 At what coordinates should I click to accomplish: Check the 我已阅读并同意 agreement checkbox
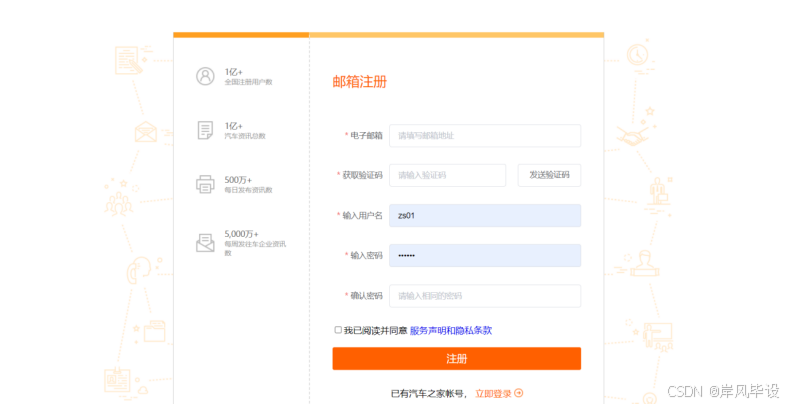coord(338,330)
